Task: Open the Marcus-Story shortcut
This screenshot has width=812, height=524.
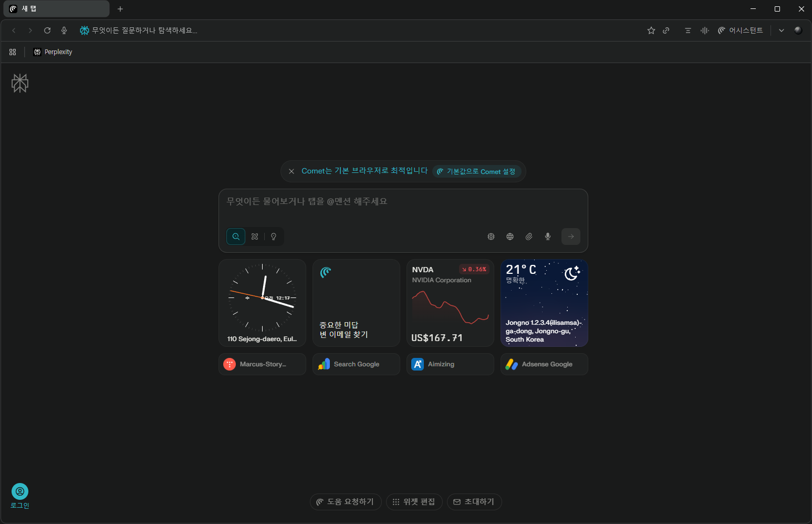Action: coord(262,364)
